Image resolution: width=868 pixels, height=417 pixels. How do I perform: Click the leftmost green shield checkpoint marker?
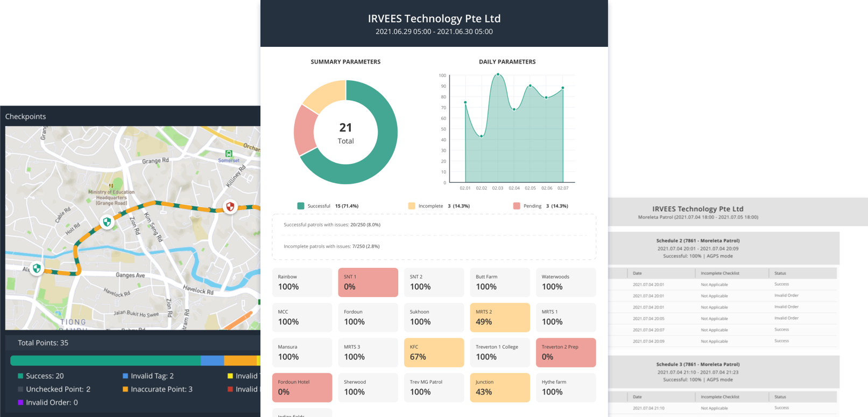[x=37, y=268]
